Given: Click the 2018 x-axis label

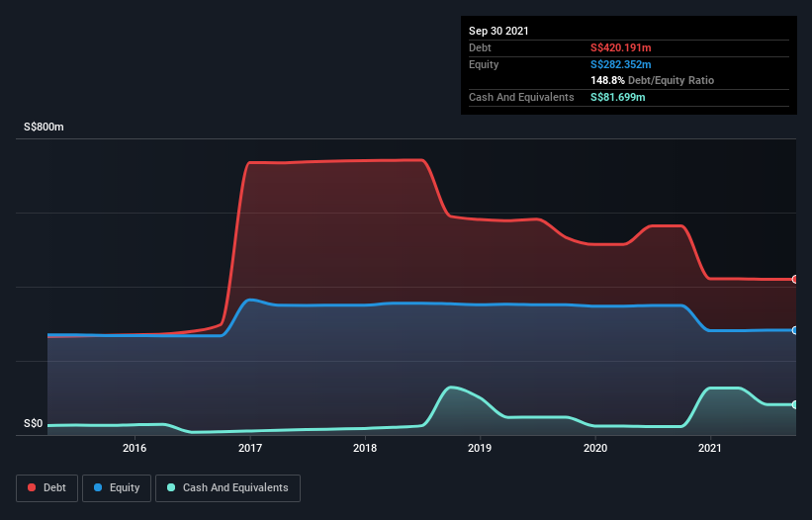Looking at the screenshot, I should coord(365,448).
